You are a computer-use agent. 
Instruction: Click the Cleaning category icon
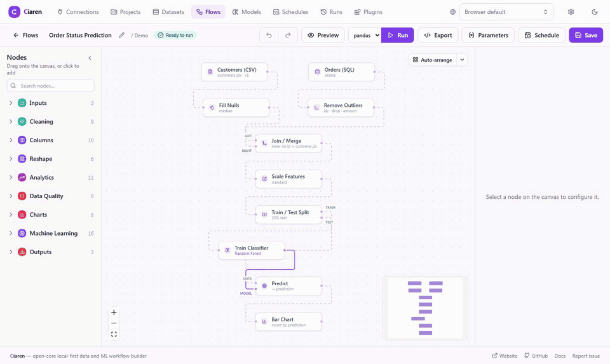22,122
